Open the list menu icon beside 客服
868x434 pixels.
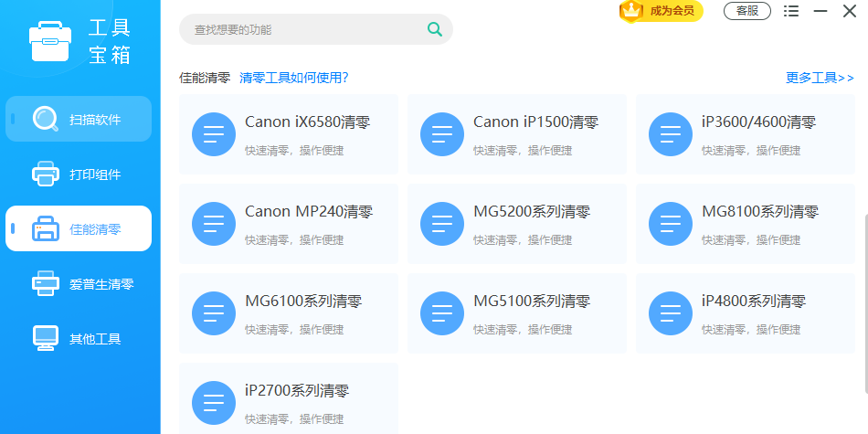point(791,11)
